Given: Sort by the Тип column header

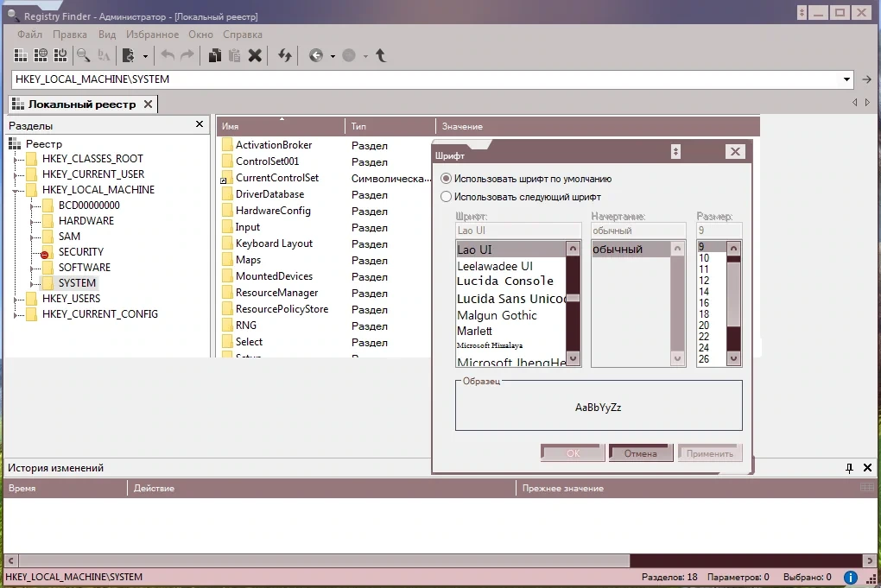Looking at the screenshot, I should pos(390,126).
